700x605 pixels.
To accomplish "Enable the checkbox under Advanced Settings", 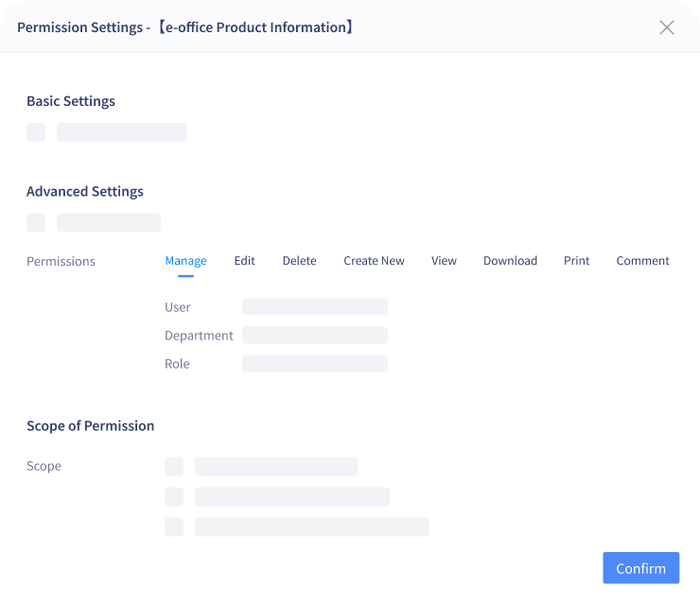I will [x=36, y=223].
